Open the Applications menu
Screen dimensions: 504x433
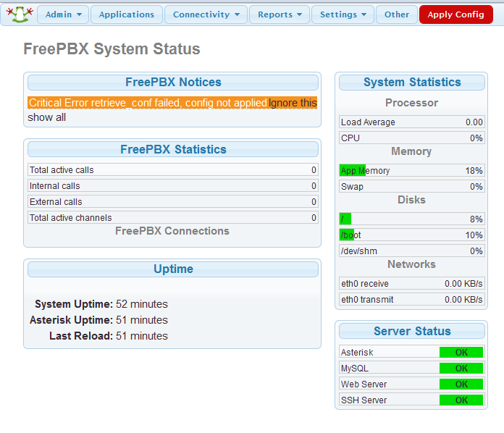pyautogui.click(x=127, y=14)
